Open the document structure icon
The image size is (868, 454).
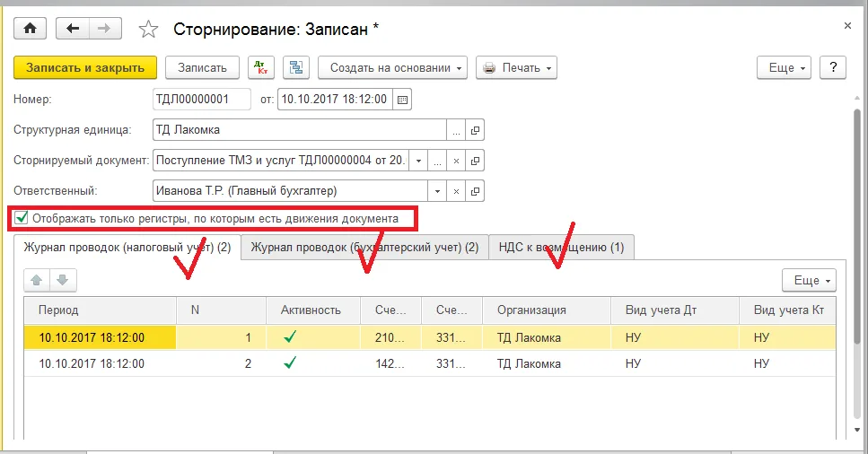point(296,67)
